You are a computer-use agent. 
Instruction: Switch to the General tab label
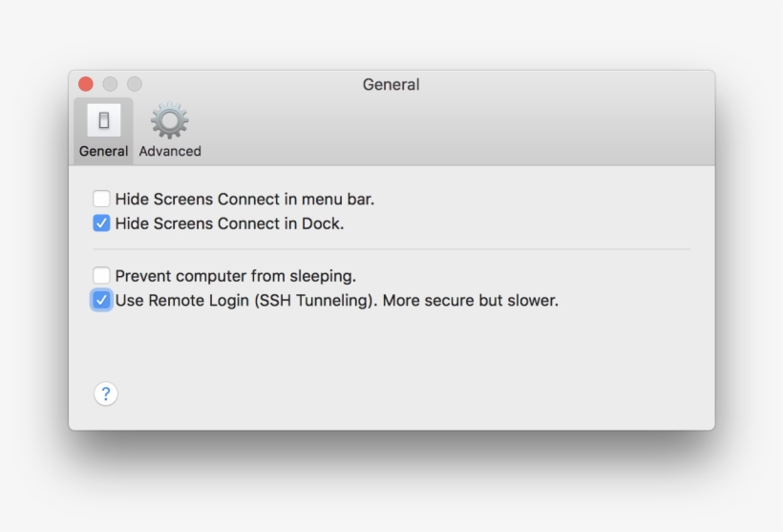[103, 151]
